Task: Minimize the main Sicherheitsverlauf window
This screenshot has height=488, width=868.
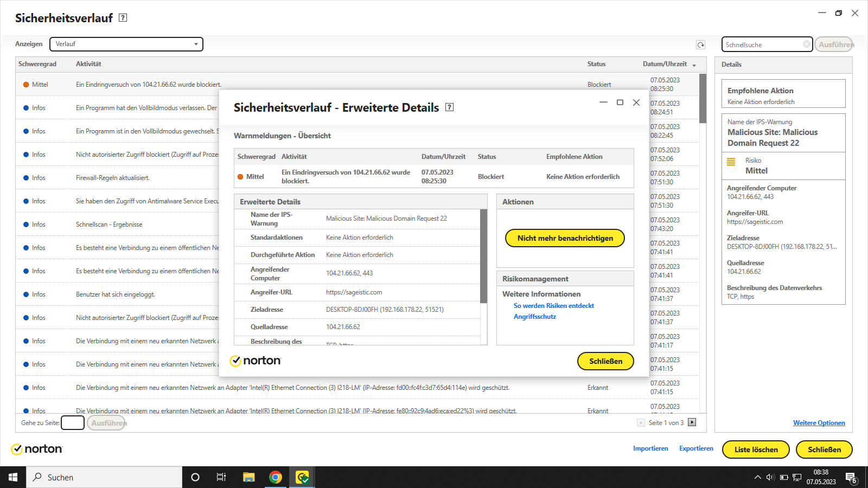Action: (822, 13)
